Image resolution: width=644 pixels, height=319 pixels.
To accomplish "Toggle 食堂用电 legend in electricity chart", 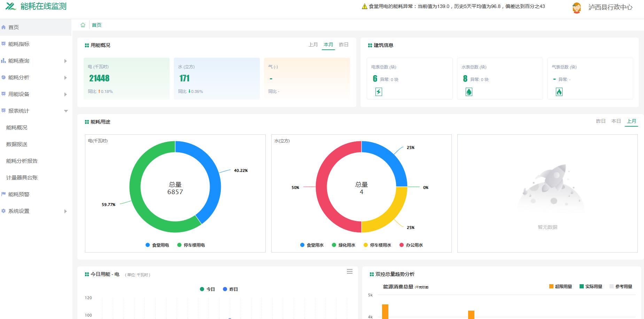I will point(157,245).
